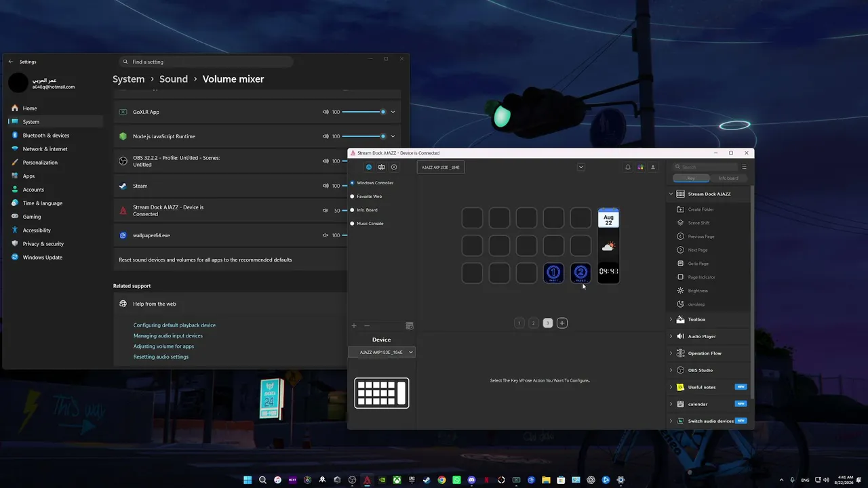The height and width of the screenshot is (488, 868).
Task: Expand the Audio Player category
Action: [x=671, y=336]
